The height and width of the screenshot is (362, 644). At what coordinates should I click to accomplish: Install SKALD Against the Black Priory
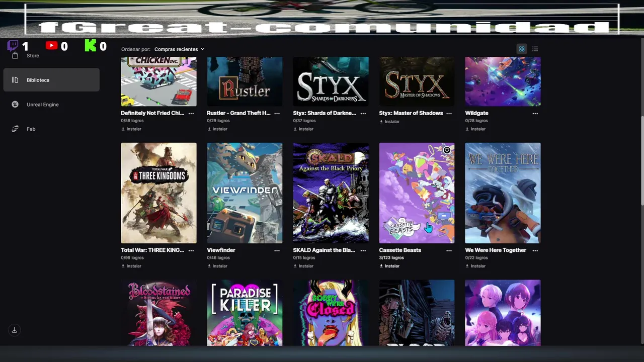303,266
